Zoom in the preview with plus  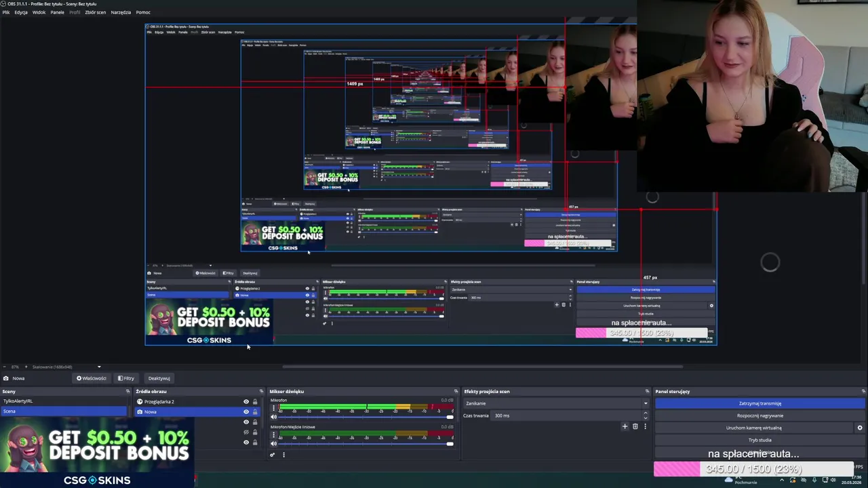click(x=25, y=367)
